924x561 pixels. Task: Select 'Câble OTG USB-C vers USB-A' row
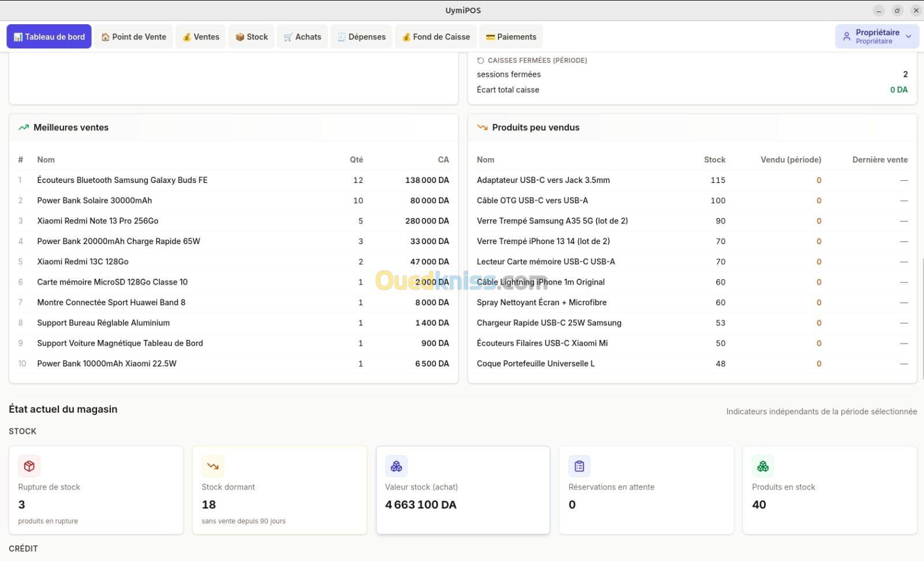pos(692,200)
